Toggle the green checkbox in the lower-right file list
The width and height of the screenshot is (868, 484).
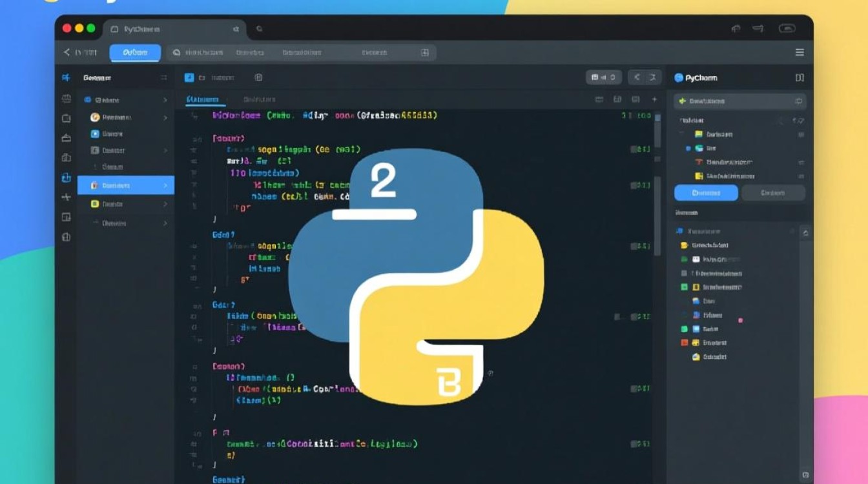[x=685, y=287]
